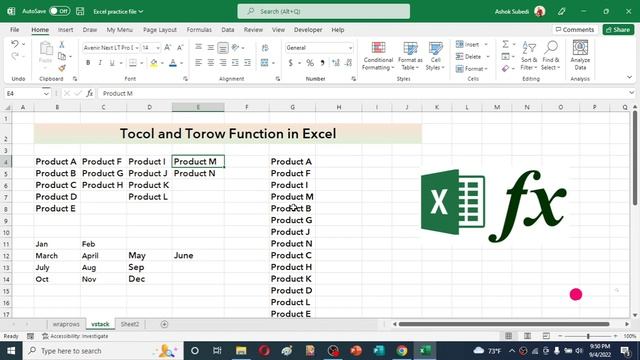Screen dimensions: 640x360
Task: Click the Orientation text angle icon
Action: [x=235, y=48]
